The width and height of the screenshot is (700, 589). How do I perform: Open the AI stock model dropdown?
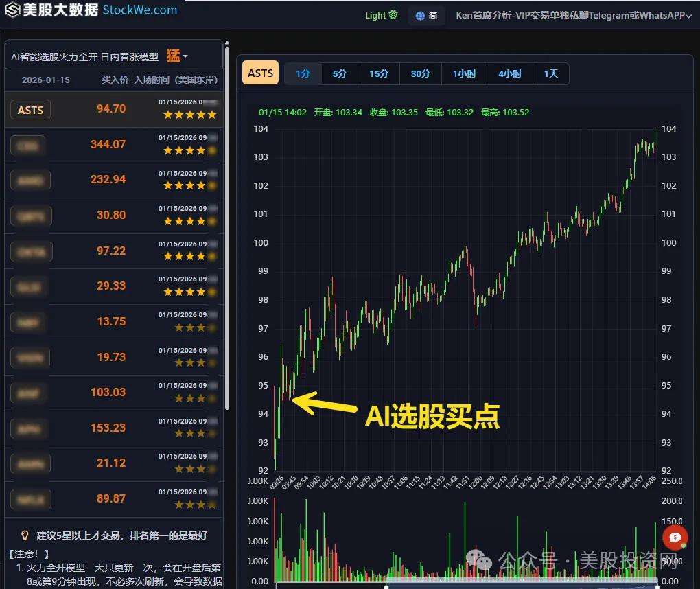(113, 56)
